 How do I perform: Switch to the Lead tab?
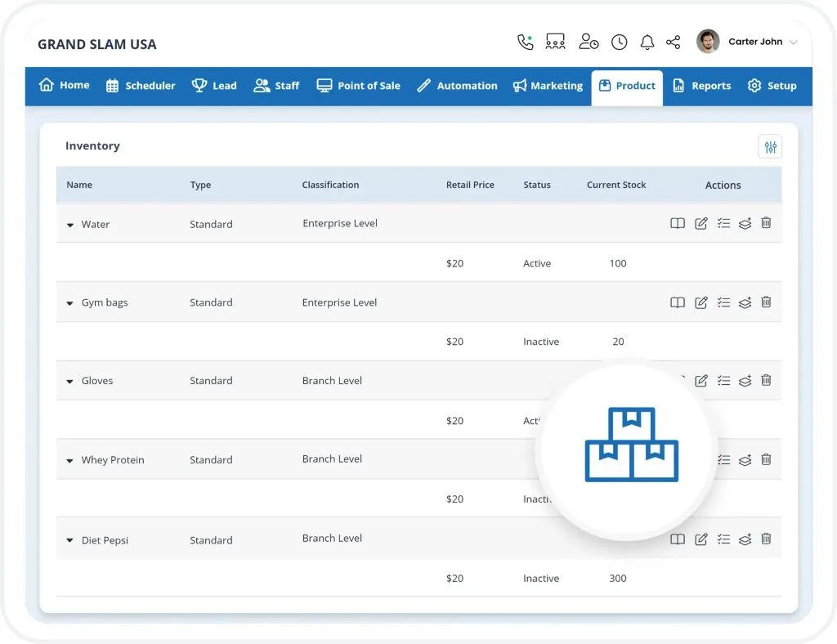coord(214,86)
